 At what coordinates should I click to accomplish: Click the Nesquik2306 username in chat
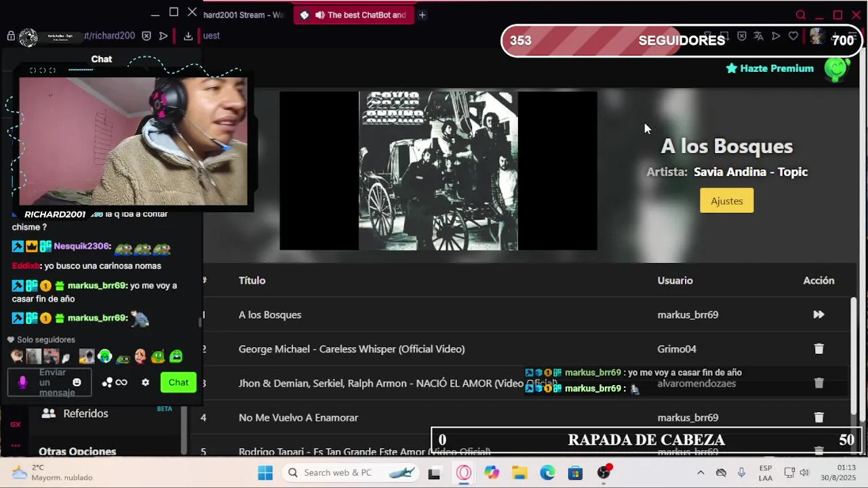tap(82, 247)
